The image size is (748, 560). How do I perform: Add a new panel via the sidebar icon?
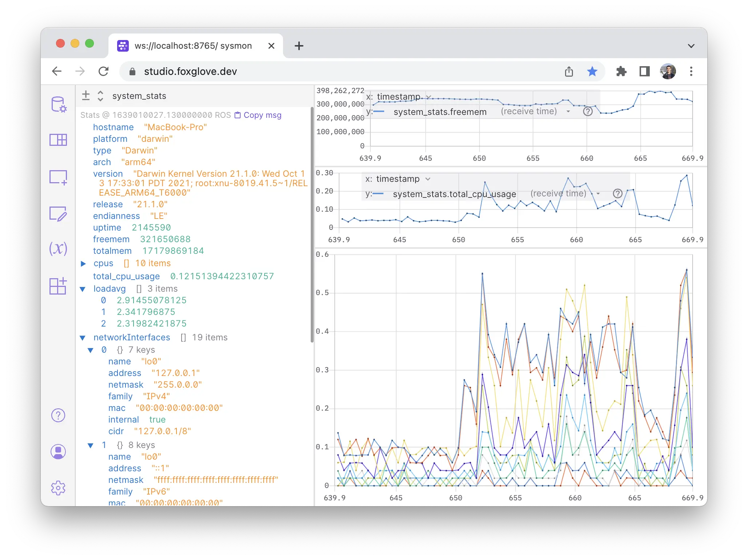pyautogui.click(x=58, y=177)
